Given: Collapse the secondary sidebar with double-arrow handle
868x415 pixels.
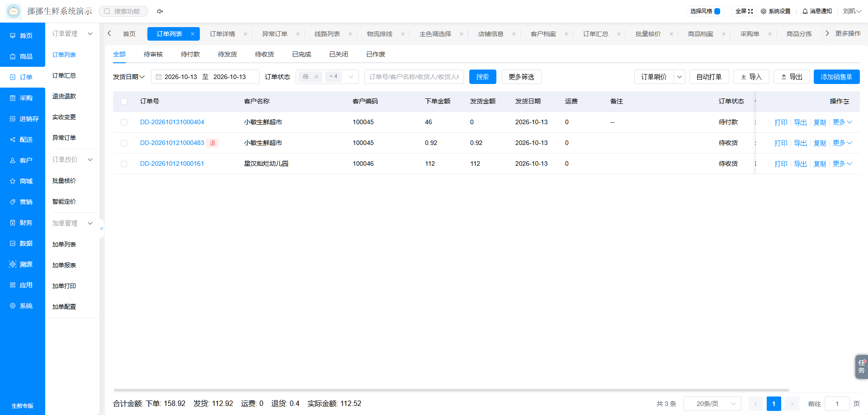Looking at the screenshot, I should (x=102, y=228).
